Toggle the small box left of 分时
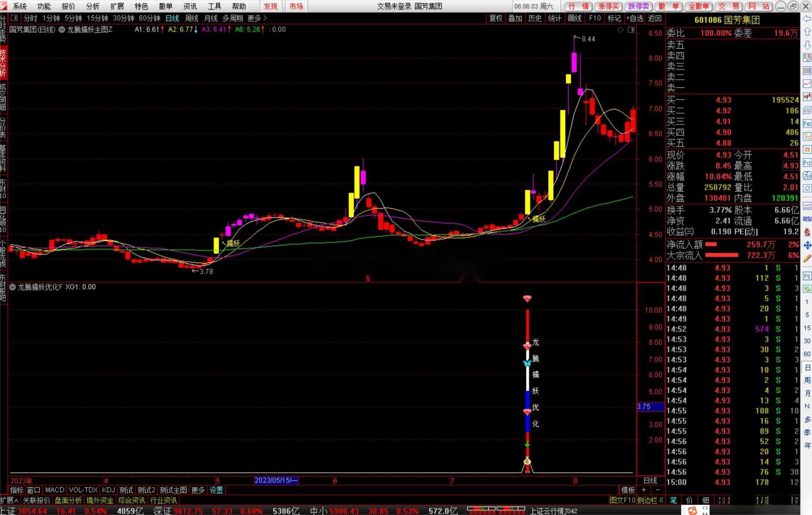 coord(14,18)
